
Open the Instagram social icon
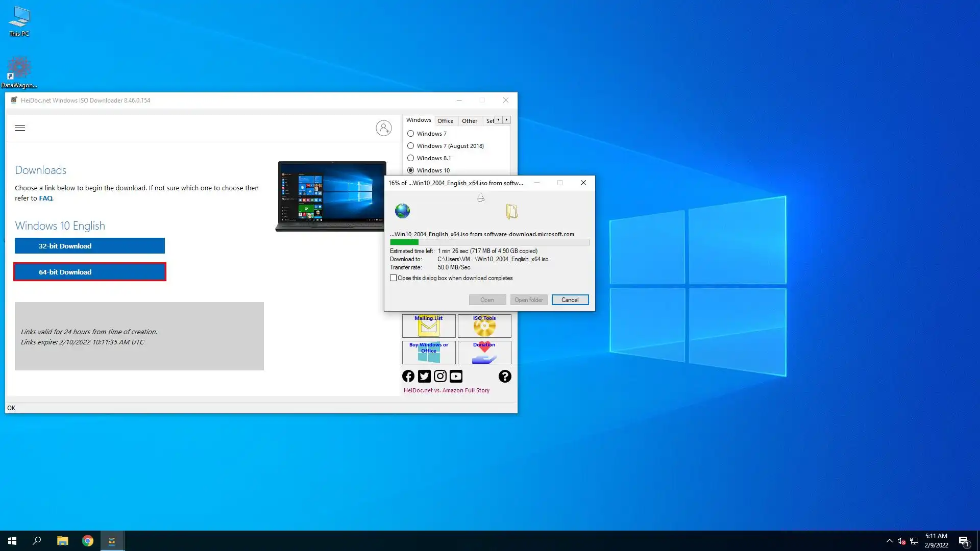coord(440,377)
